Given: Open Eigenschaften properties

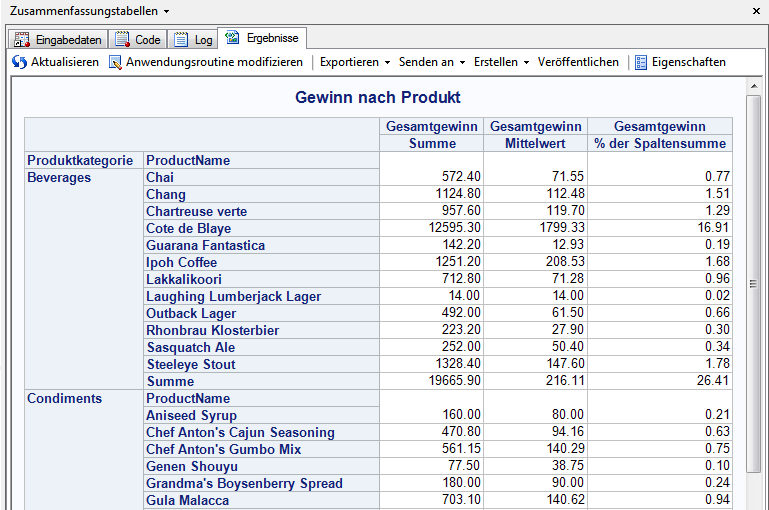Looking at the screenshot, I should click(x=680, y=62).
